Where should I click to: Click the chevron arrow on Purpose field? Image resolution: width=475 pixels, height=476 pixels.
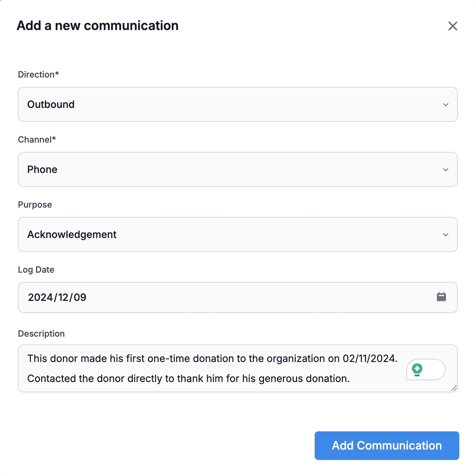[446, 235]
